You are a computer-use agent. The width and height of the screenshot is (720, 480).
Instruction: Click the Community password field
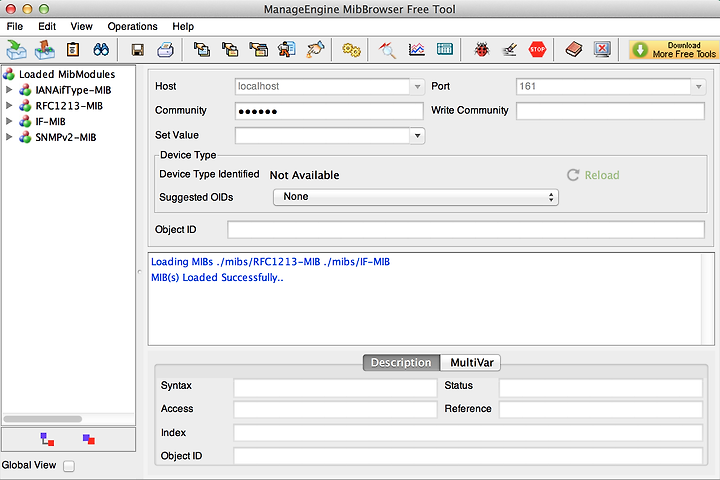(x=329, y=111)
